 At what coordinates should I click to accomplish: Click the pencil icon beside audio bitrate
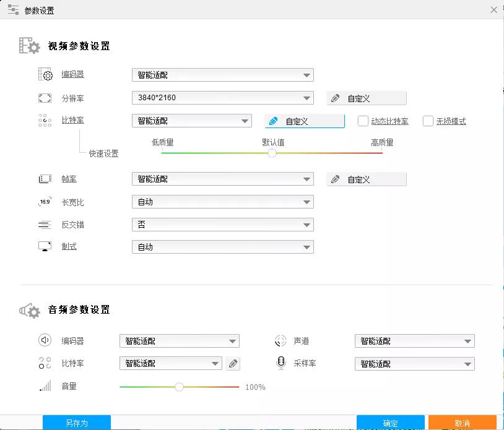tap(233, 364)
